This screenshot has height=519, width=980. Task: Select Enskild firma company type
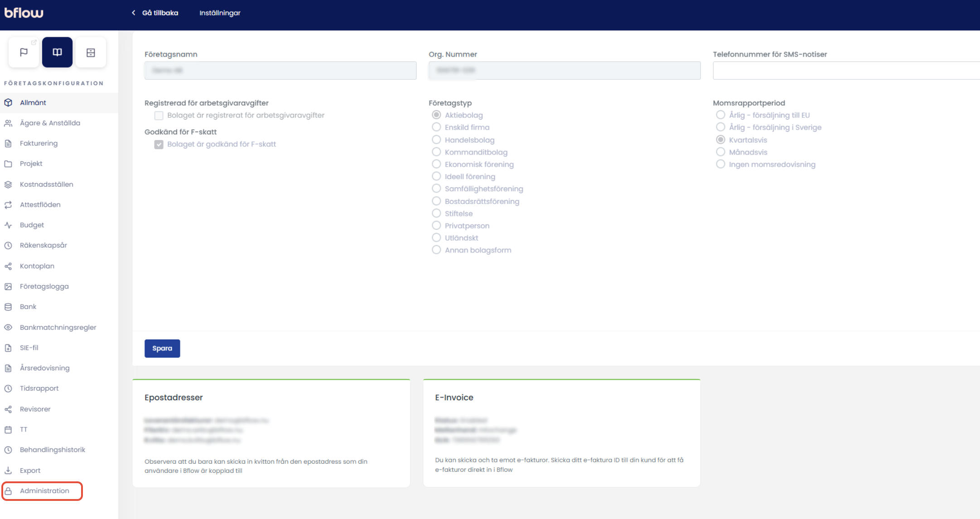[x=436, y=127]
